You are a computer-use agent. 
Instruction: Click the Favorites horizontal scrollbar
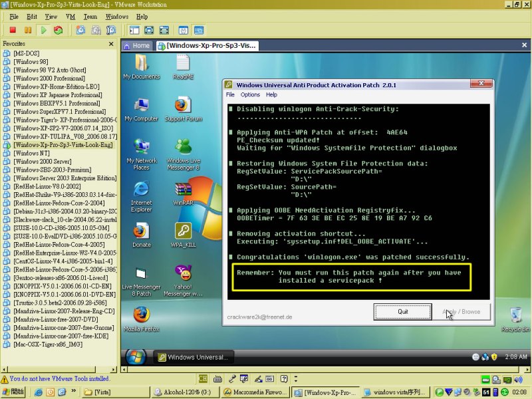59,369
